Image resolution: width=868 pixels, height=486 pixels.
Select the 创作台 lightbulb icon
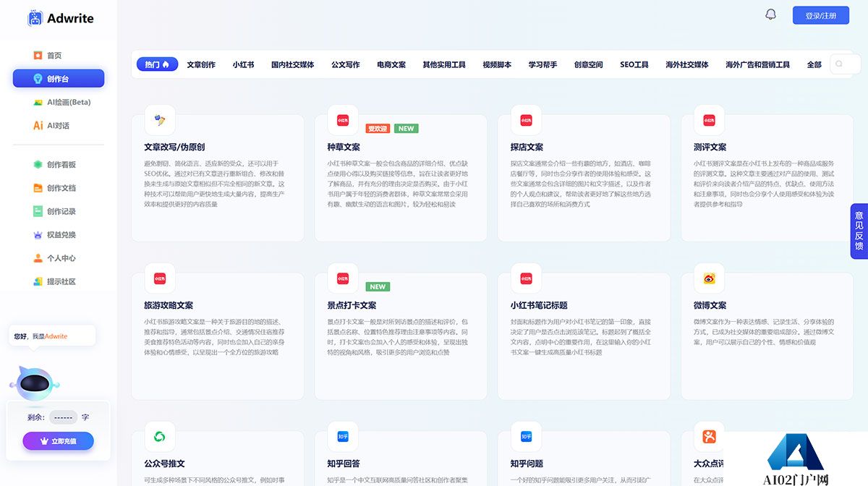[38, 79]
